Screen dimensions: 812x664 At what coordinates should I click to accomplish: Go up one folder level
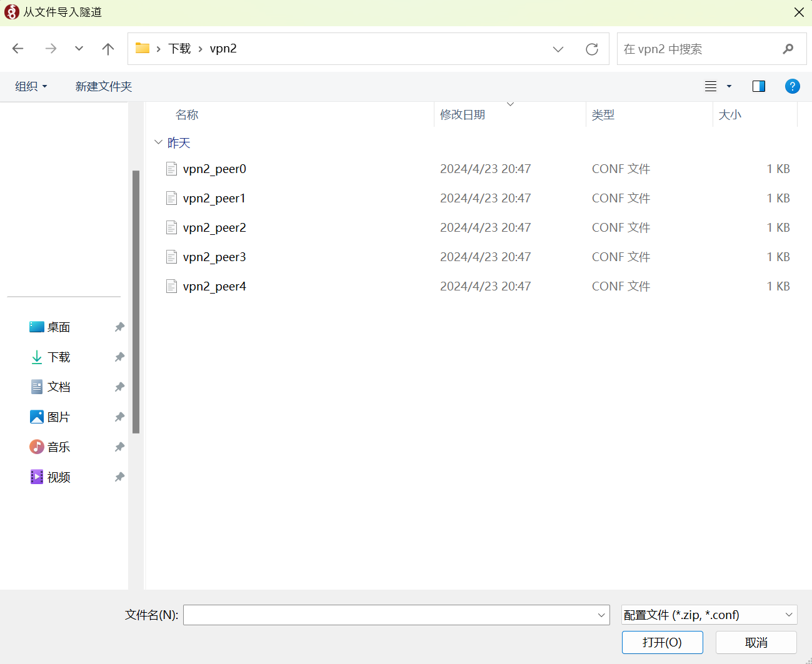tap(108, 49)
